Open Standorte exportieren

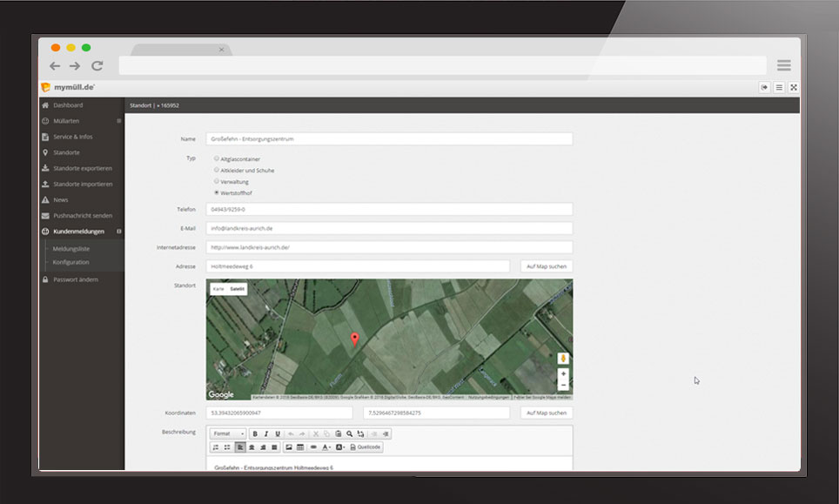pos(82,168)
